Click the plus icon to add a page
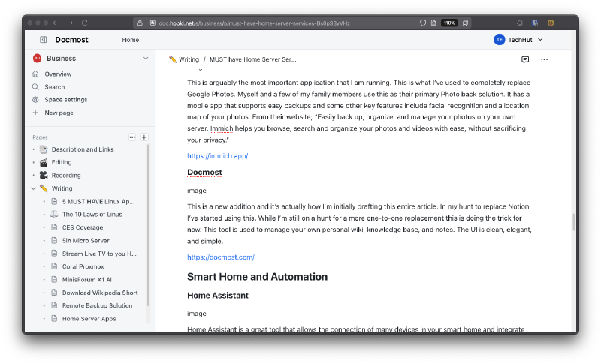The image size is (601, 364). point(144,137)
